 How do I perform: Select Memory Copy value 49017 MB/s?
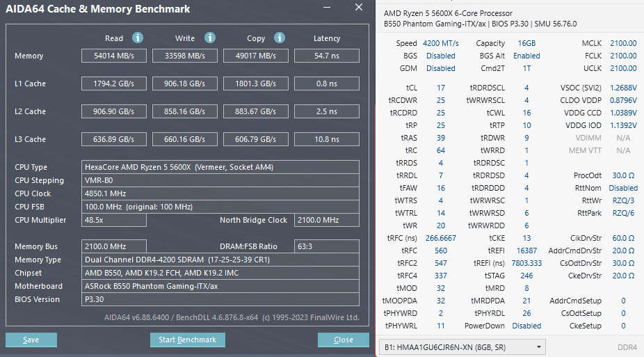(256, 56)
